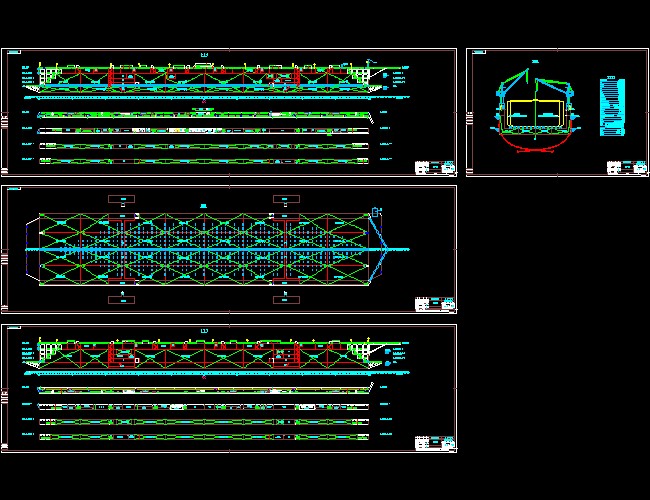
Task: Select the first deck strip in the bottom sheet
Action: click(205, 390)
